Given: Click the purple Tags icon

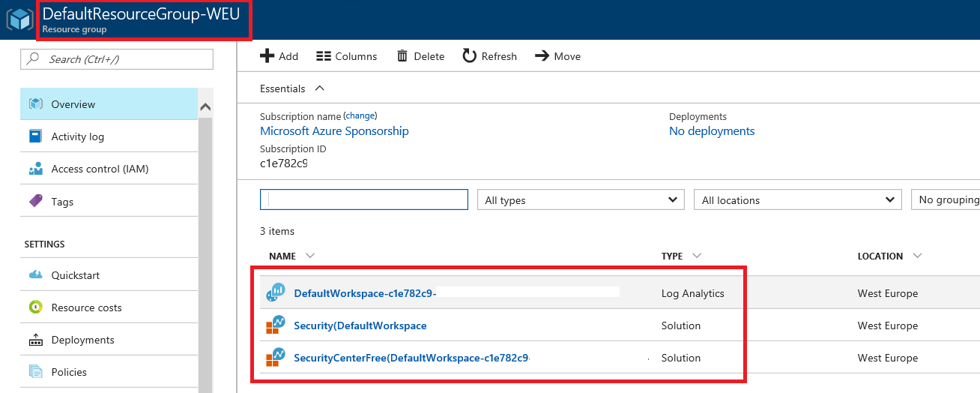Looking at the screenshot, I should [x=36, y=201].
